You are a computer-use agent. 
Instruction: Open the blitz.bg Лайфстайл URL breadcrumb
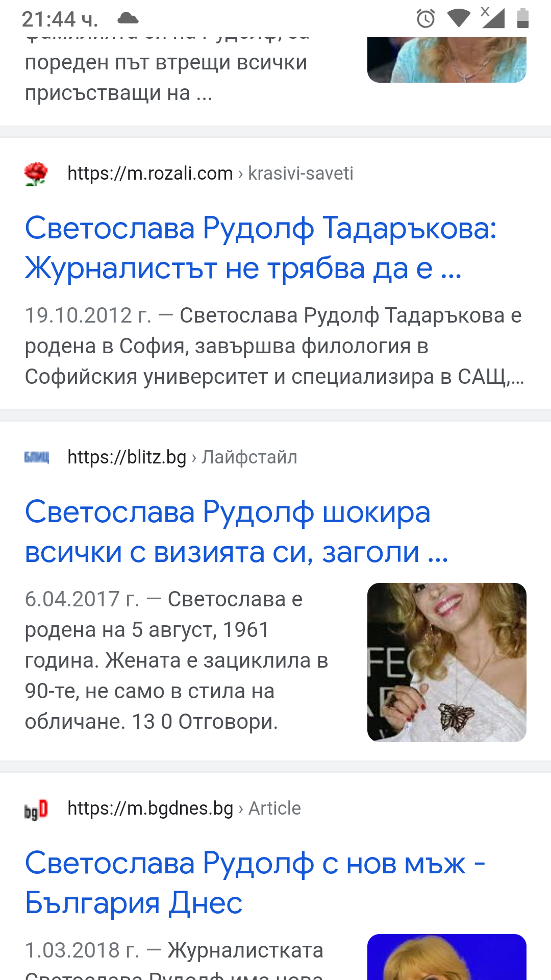pos(182,457)
